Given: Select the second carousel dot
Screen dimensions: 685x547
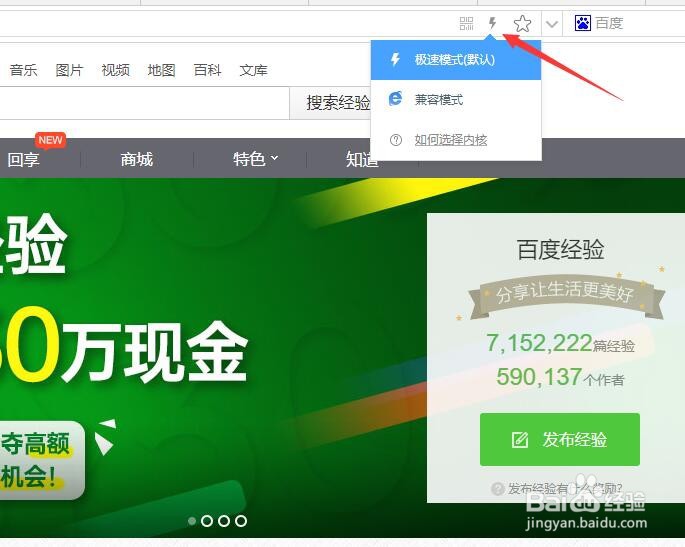Looking at the screenshot, I should [x=207, y=521].
